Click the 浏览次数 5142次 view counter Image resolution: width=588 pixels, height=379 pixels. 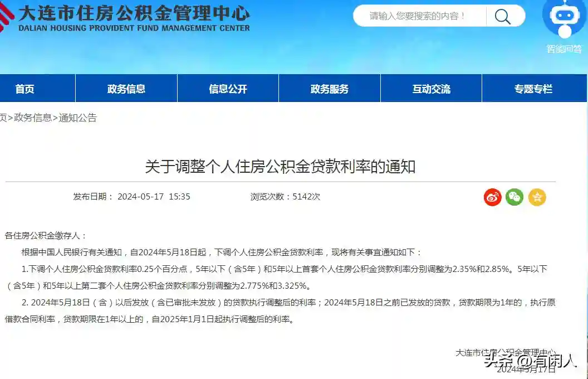point(285,197)
